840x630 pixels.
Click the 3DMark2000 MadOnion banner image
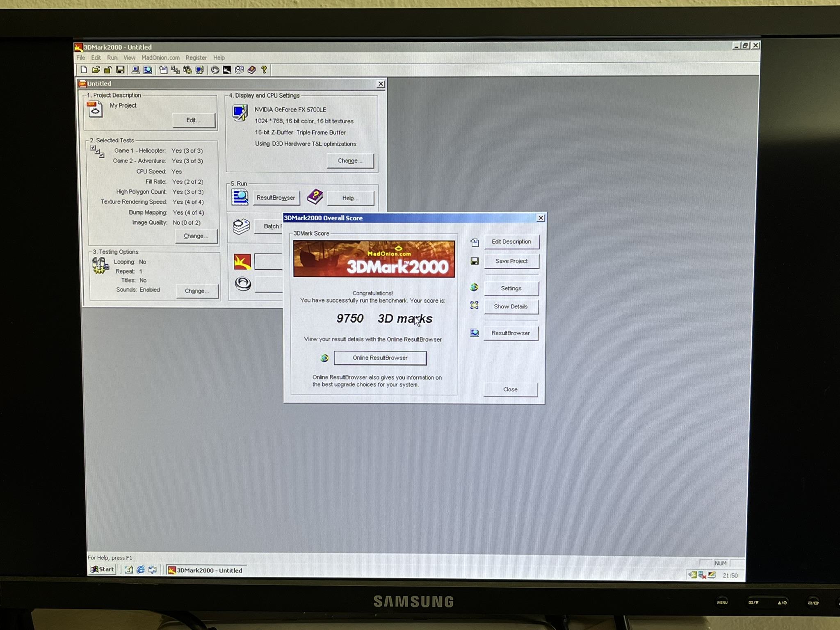point(374,259)
